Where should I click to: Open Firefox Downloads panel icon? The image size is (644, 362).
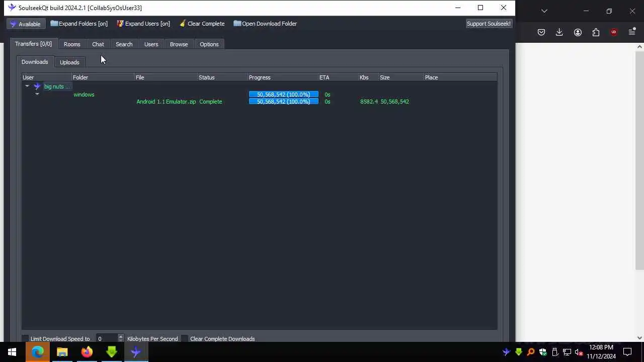(x=559, y=32)
